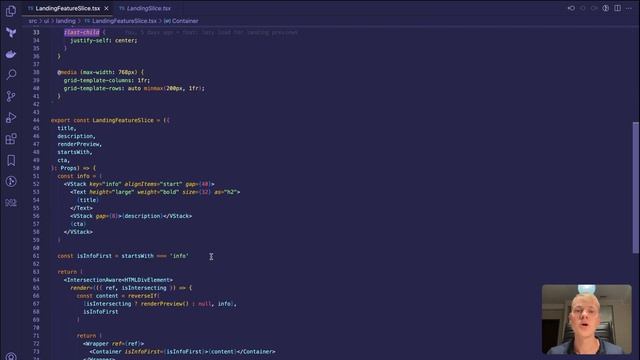Select the 'landing' breadcrumb

tap(65, 21)
